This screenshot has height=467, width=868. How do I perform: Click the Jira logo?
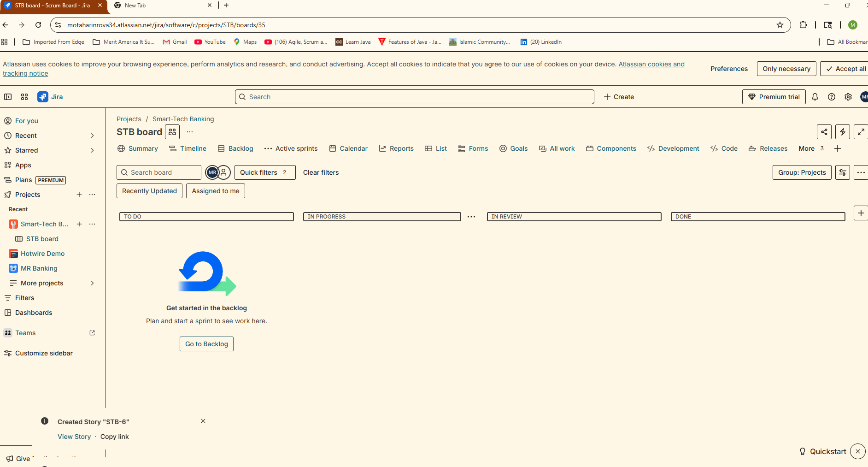tap(50, 97)
